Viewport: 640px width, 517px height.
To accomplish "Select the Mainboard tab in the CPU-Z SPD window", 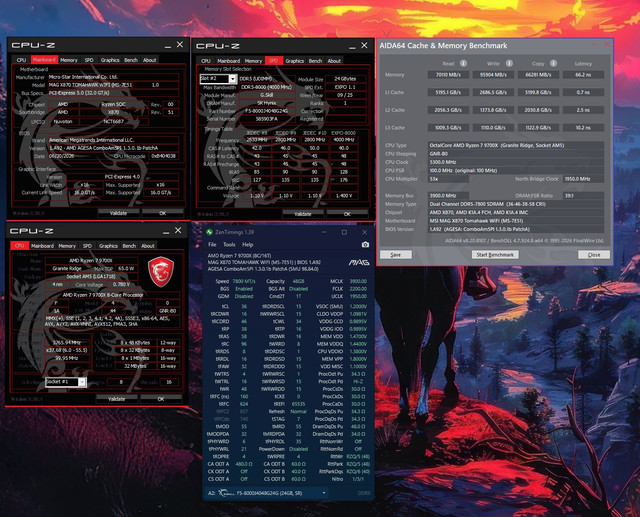I will pyautogui.click(x=228, y=61).
